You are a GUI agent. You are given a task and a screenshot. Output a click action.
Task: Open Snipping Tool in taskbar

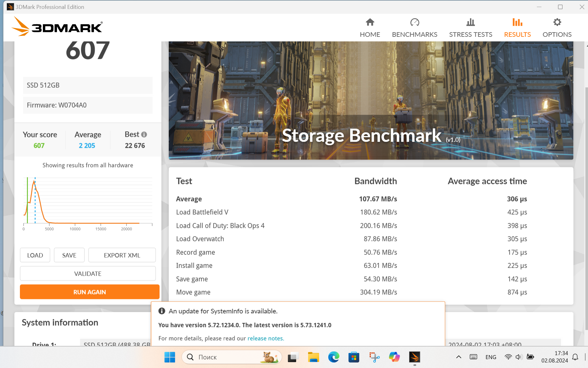374,357
